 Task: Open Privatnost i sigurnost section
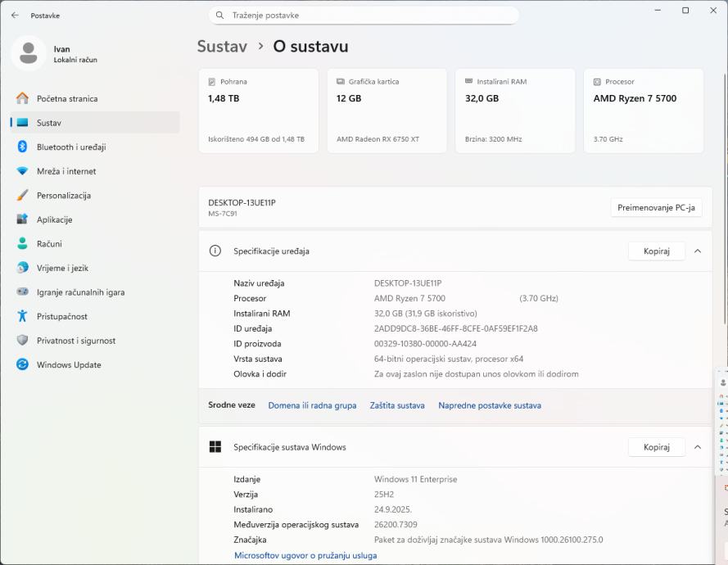click(75, 341)
